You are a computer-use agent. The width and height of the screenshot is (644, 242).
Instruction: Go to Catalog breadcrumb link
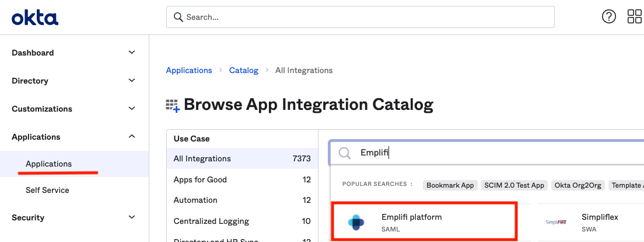(x=243, y=70)
